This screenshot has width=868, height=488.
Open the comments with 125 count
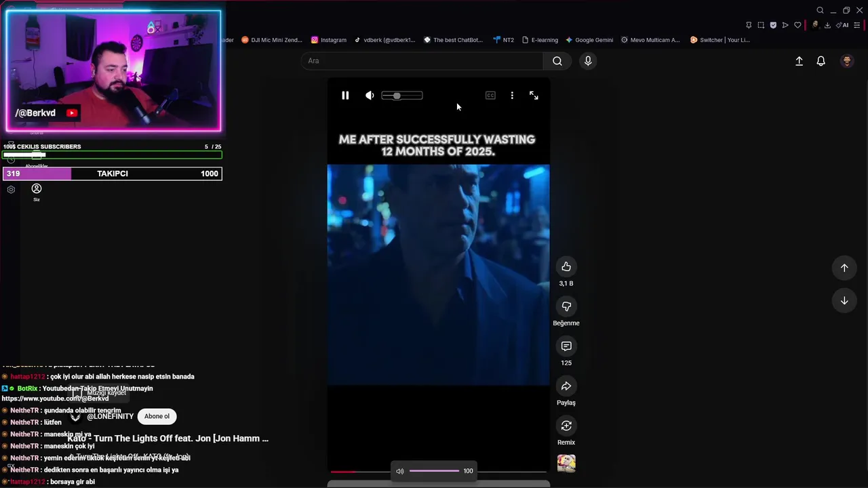566,346
